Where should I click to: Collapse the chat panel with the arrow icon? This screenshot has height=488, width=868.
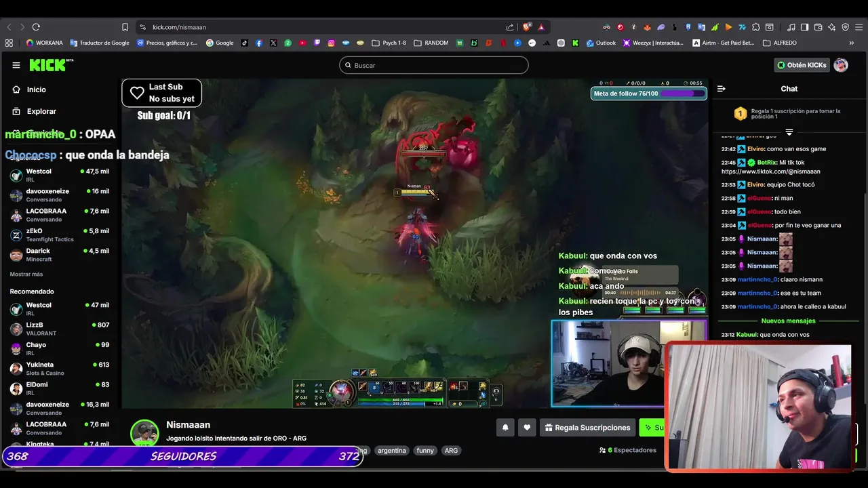[x=722, y=89]
